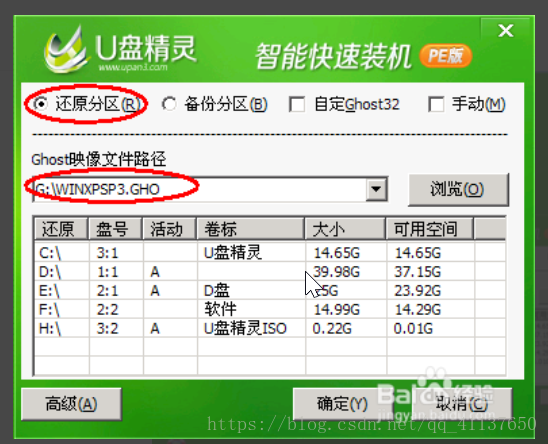
Task: Click the U盘精灵 logo icon
Action: [66, 50]
